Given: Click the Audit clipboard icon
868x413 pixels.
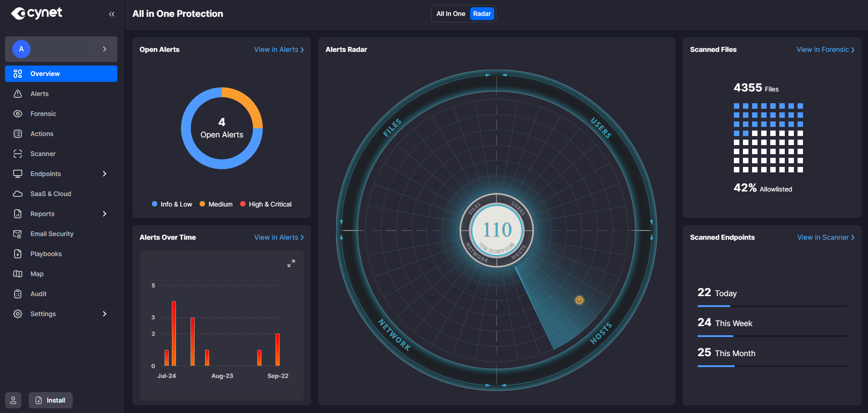Looking at the screenshot, I should [18, 294].
